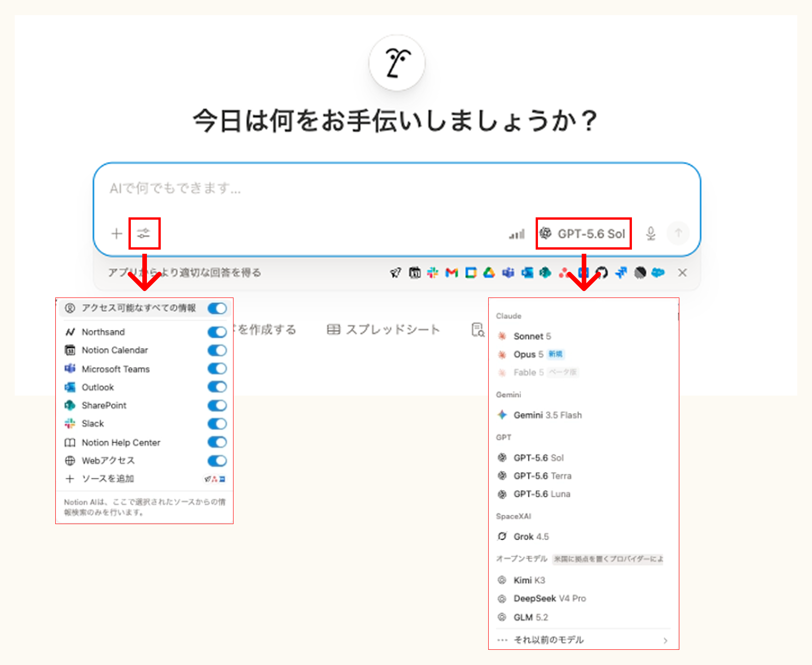Click the SharePoint icon in app bar

[545, 273]
